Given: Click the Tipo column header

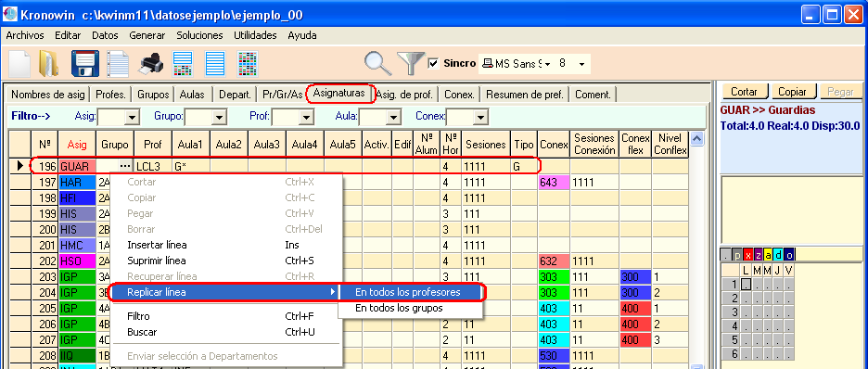Looking at the screenshot, I should tap(524, 145).
